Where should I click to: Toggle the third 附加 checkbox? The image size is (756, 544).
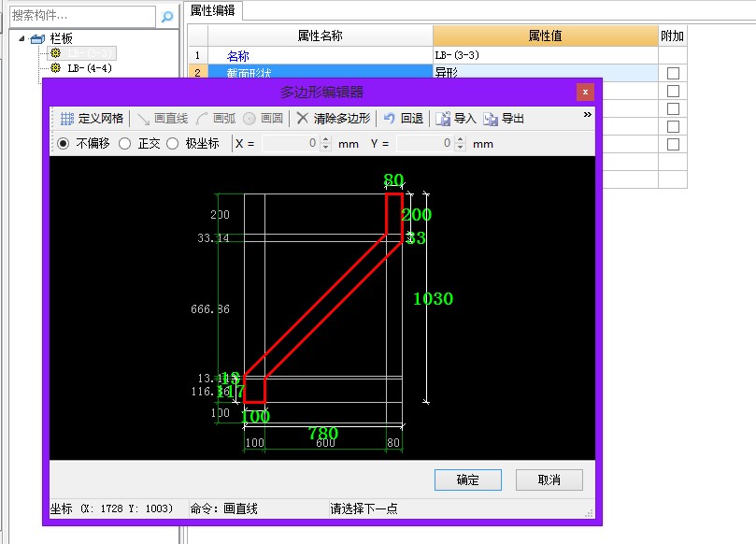673,108
